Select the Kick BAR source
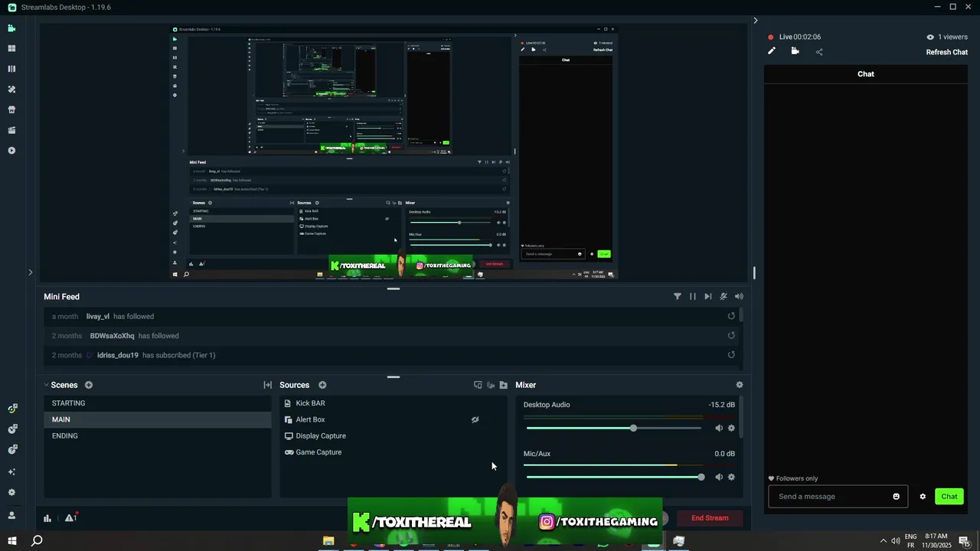This screenshot has height=551, width=980. [393, 403]
